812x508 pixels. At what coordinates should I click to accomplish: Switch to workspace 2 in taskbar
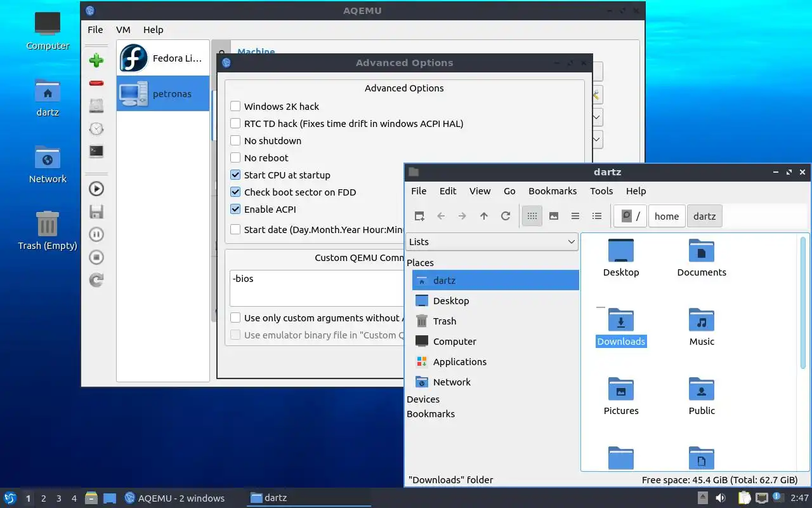(43, 498)
